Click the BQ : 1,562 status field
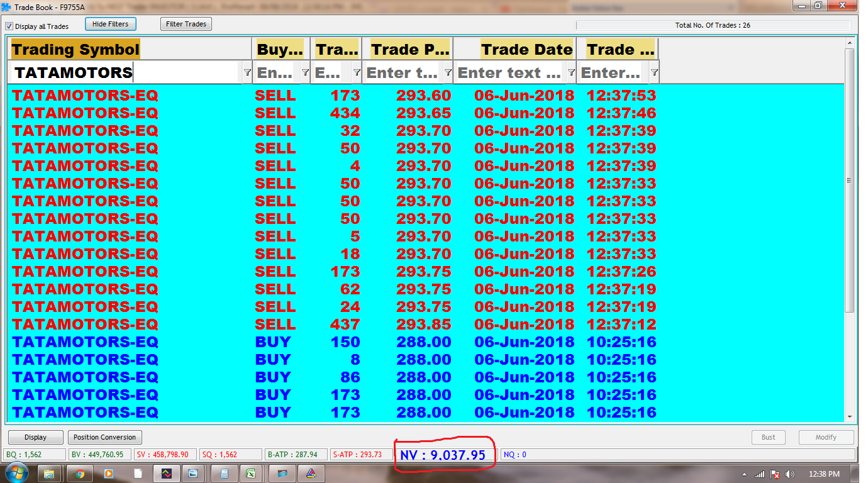868x483 pixels. click(x=35, y=454)
